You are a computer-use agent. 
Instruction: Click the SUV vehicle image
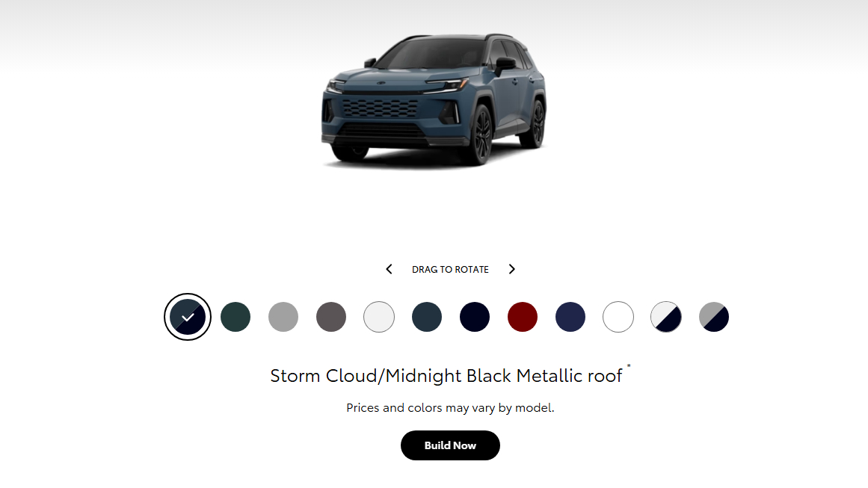tap(434, 99)
